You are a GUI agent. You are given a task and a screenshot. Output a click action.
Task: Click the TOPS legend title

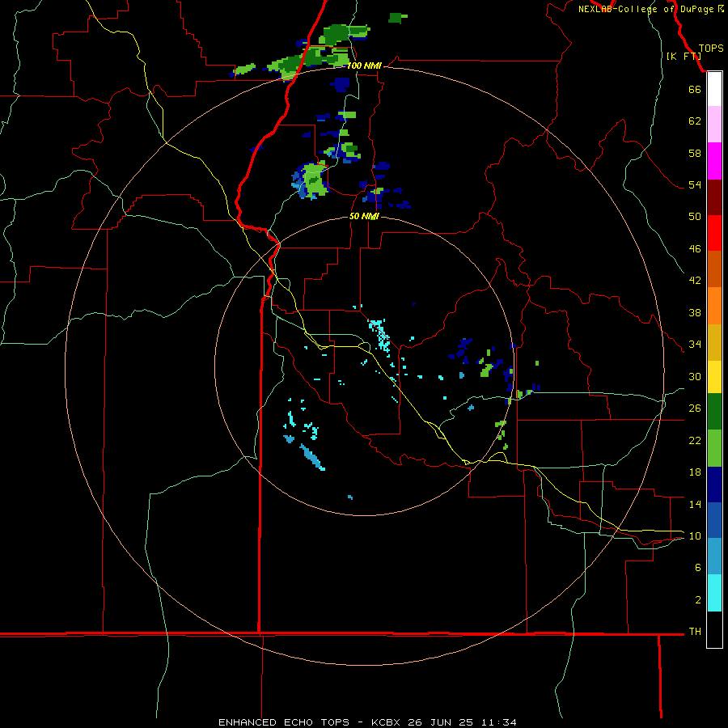click(x=711, y=49)
